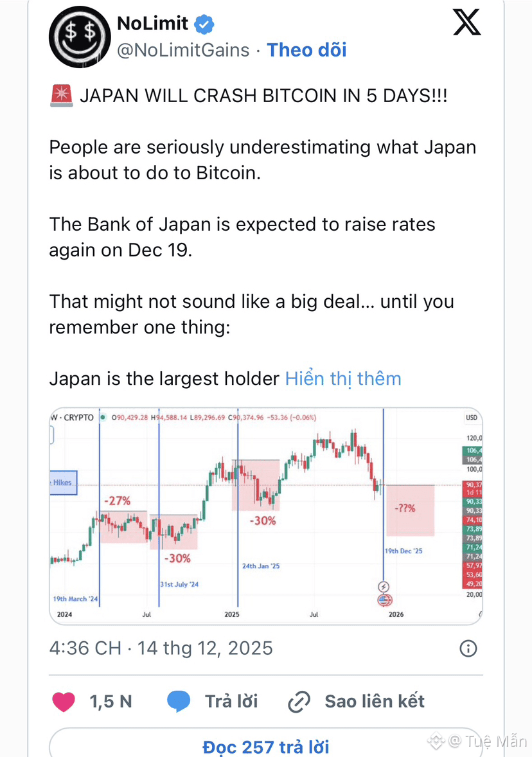The image size is (532, 757).
Task: Click the NoLimit display name
Action: tap(152, 23)
